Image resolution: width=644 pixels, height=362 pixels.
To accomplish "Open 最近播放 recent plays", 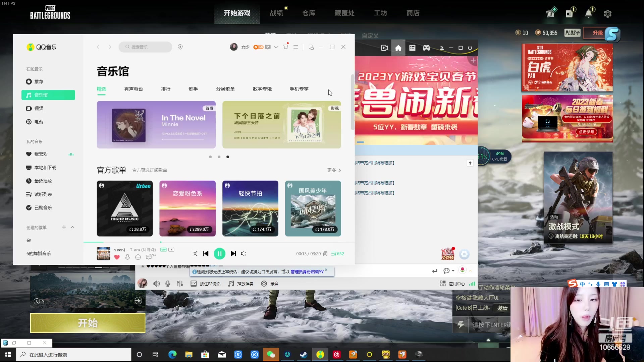I will [48, 181].
